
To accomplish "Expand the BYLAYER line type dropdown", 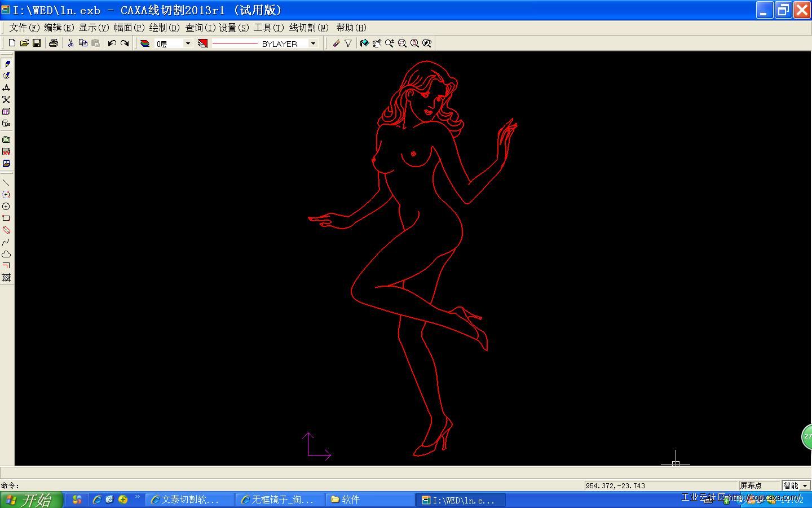I will [313, 43].
